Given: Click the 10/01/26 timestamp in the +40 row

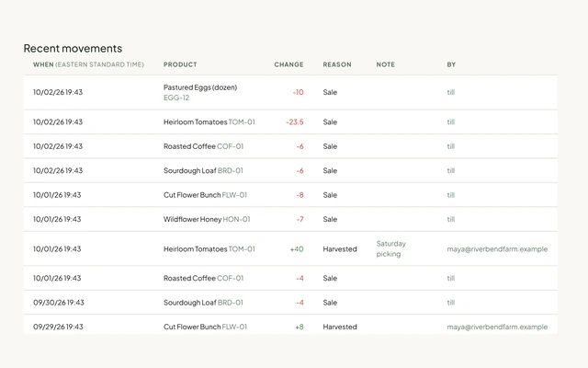Looking at the screenshot, I should pos(57,249).
